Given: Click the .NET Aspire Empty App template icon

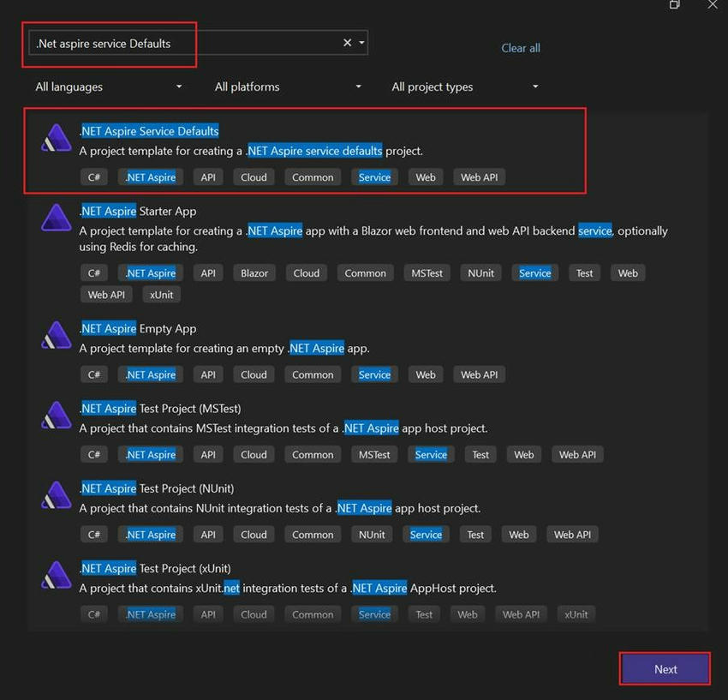Looking at the screenshot, I should (55, 335).
